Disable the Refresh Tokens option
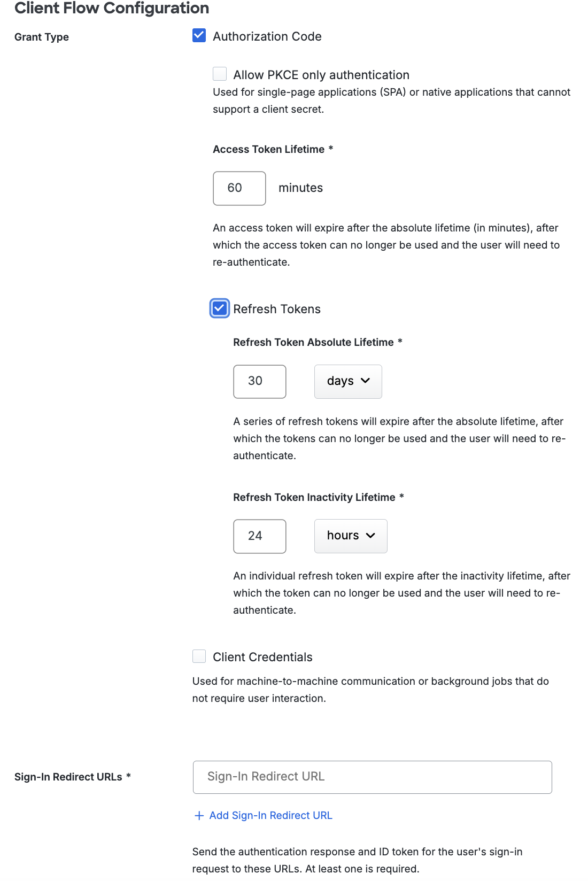The image size is (588, 881). [219, 308]
